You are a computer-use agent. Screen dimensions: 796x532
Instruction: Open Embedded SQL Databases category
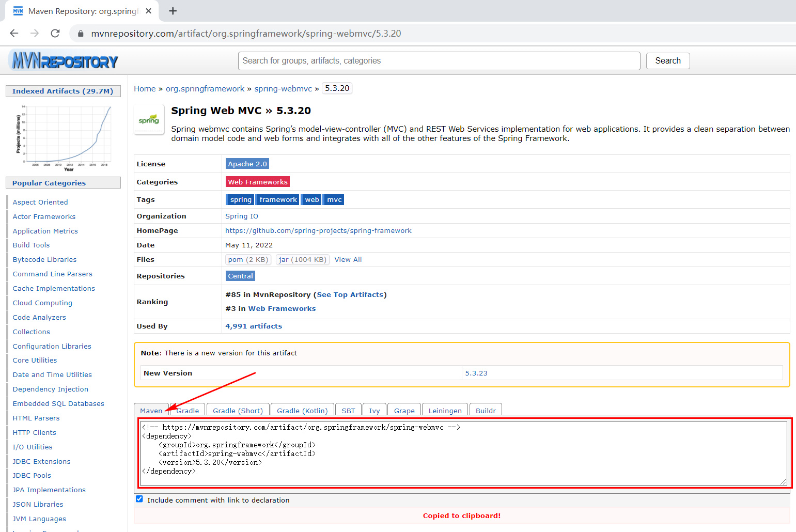point(58,404)
